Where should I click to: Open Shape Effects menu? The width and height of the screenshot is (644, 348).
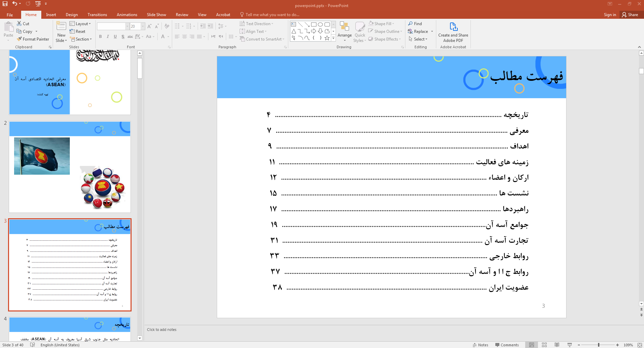pyautogui.click(x=385, y=39)
